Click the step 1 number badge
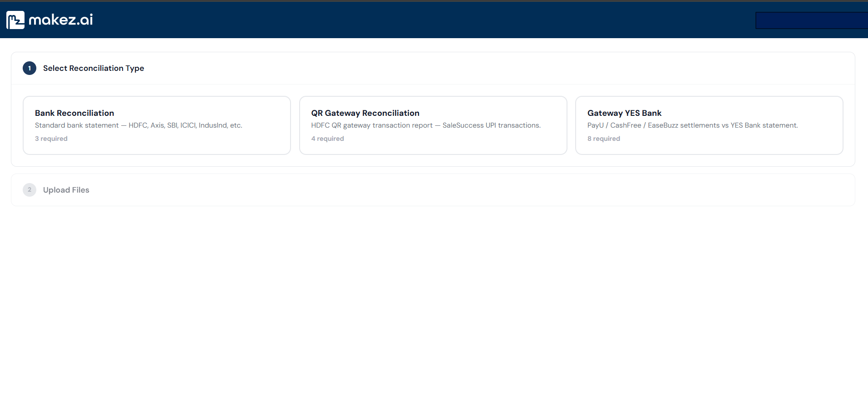 click(30, 68)
